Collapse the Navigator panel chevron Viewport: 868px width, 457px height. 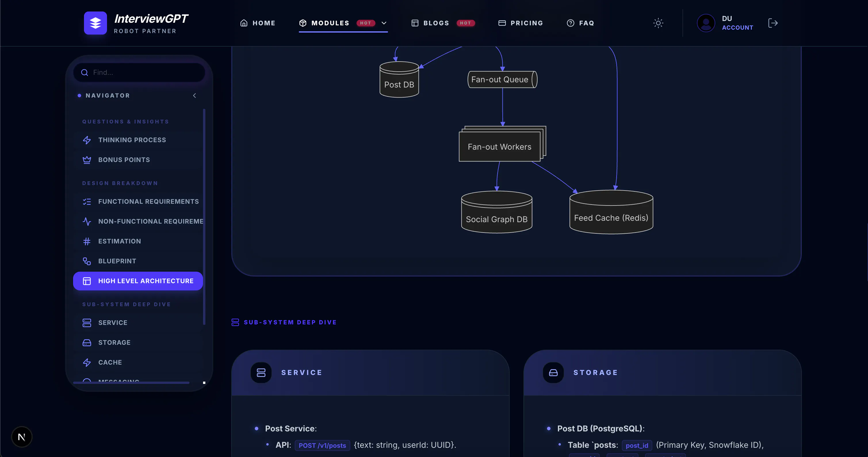(x=194, y=96)
